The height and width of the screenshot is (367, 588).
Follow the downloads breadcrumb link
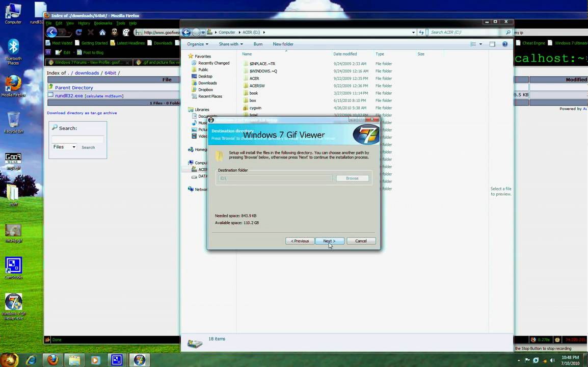(x=87, y=73)
